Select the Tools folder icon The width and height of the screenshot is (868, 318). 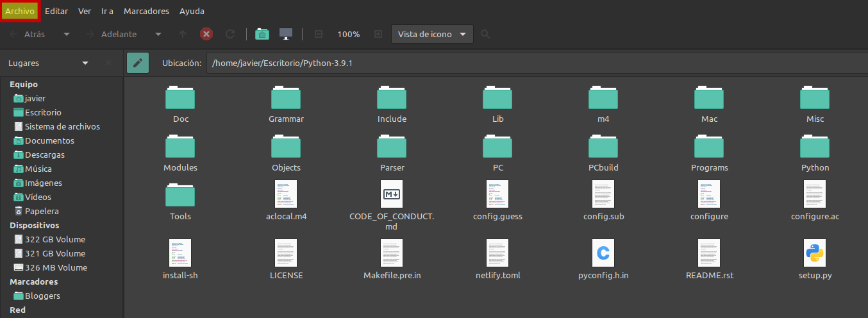tap(180, 194)
